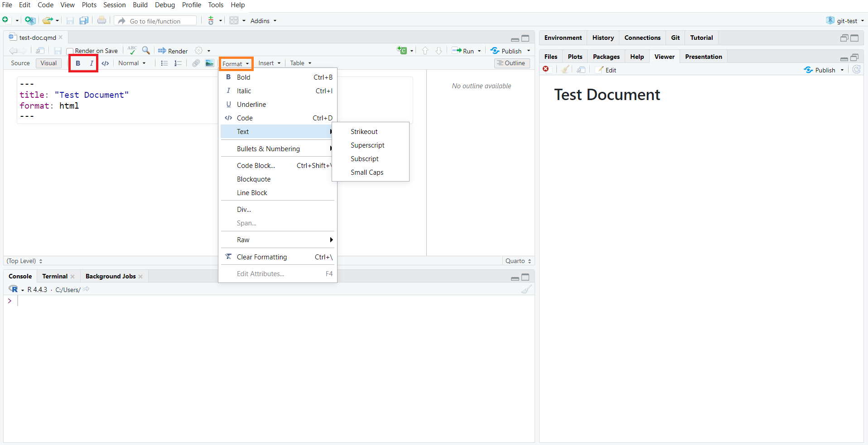Image resolution: width=868 pixels, height=445 pixels.
Task: Open the Quarto document type selector
Action: [x=518, y=261]
